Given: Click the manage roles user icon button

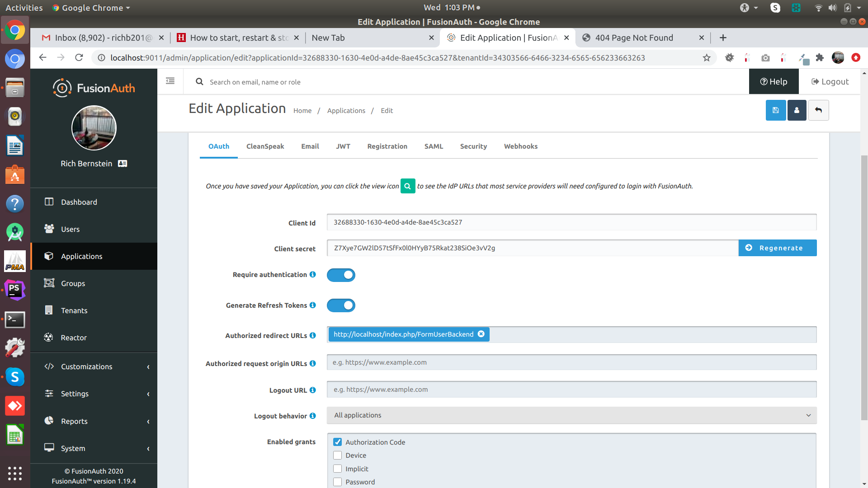Looking at the screenshot, I should point(797,110).
